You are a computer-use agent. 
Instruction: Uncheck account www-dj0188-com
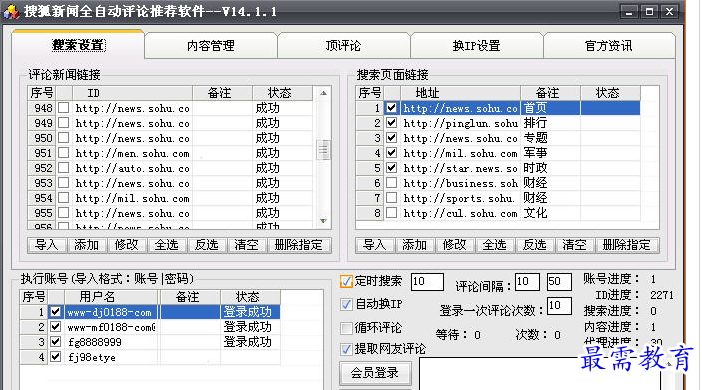(x=56, y=312)
